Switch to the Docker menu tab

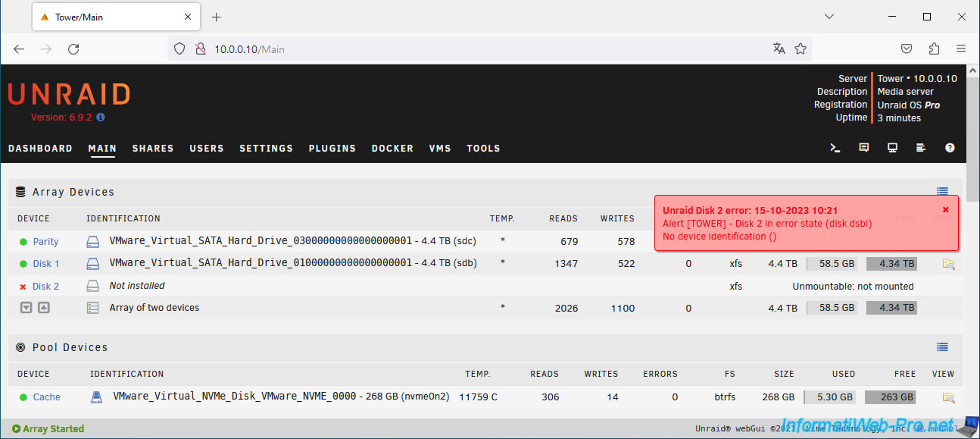click(x=392, y=149)
